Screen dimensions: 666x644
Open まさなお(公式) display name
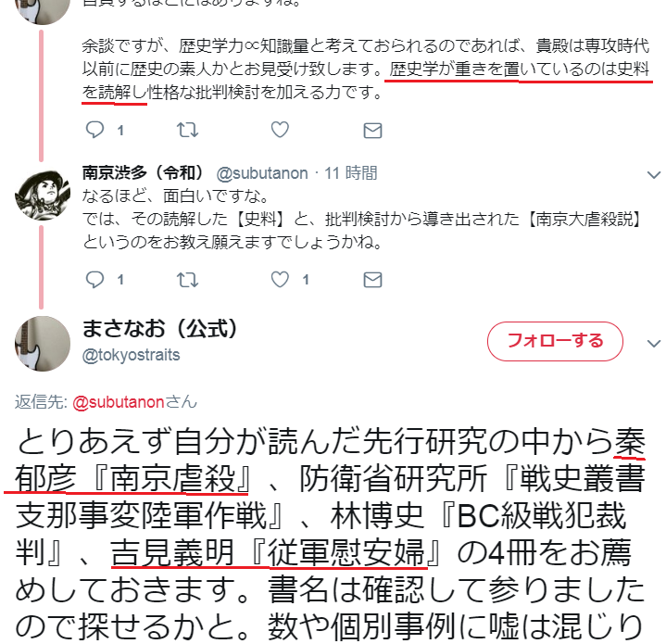tap(159, 329)
